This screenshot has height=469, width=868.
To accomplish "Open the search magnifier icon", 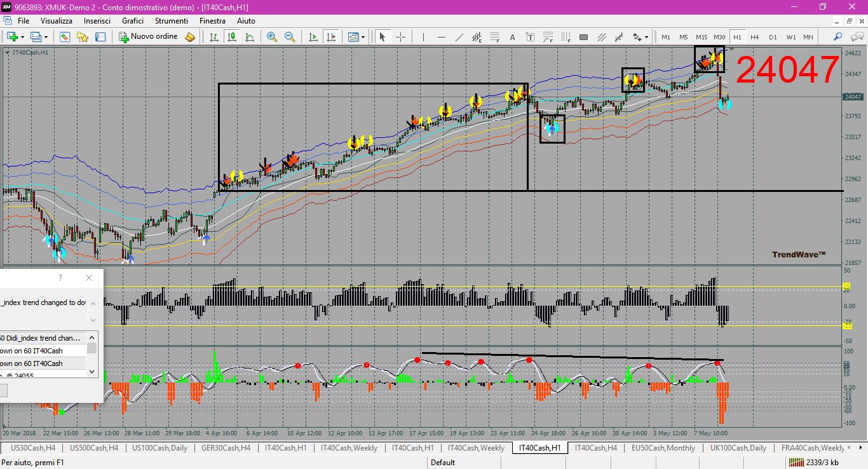I will click(838, 37).
